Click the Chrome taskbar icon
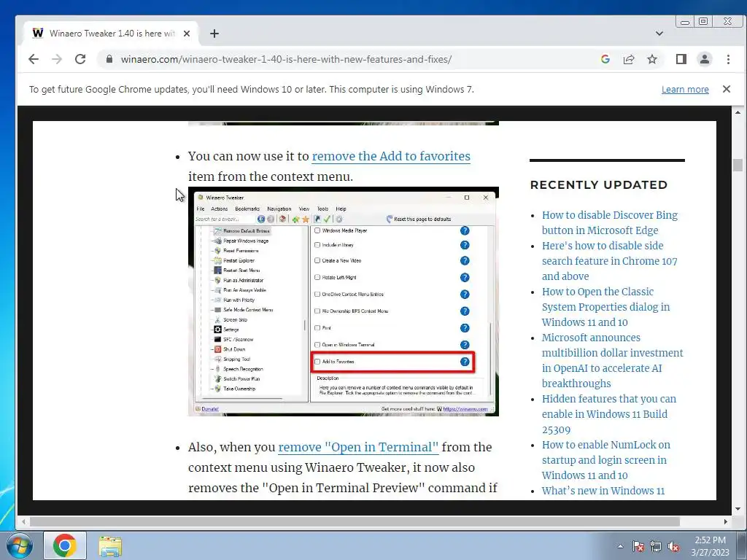The height and width of the screenshot is (560, 747). 65,545
